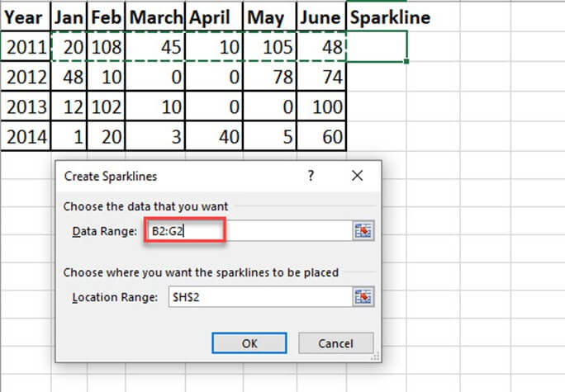Click the cell containing year 2012

point(24,77)
